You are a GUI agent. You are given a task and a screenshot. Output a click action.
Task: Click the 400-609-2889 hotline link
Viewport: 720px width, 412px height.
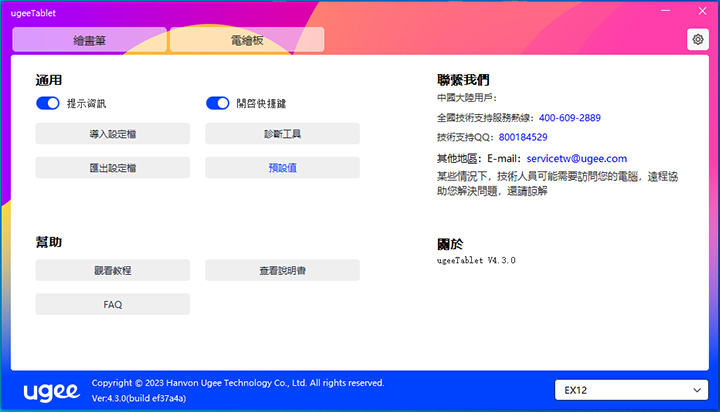[569, 118]
